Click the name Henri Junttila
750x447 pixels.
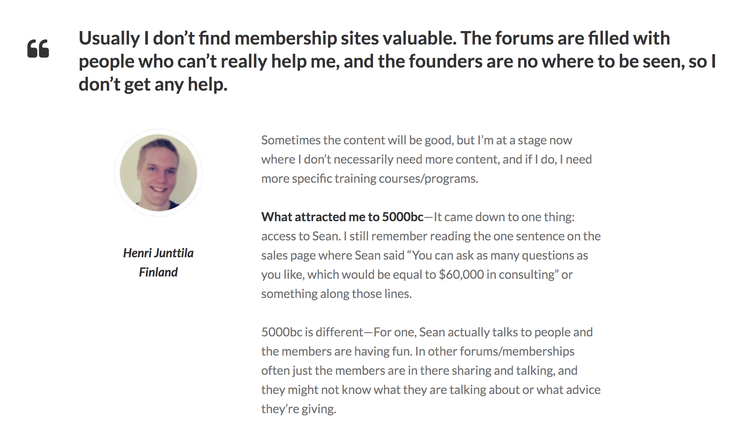158,252
